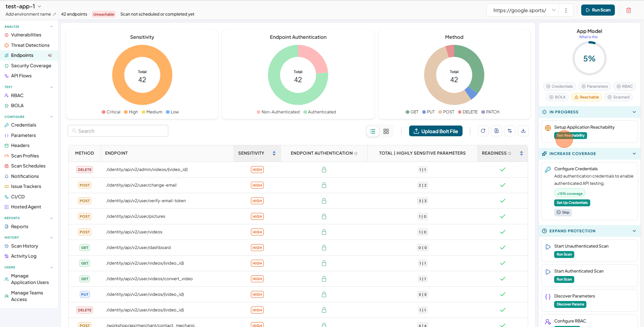
Task: Toggle the Authenticated legend item
Action: pyautogui.click(x=320, y=112)
